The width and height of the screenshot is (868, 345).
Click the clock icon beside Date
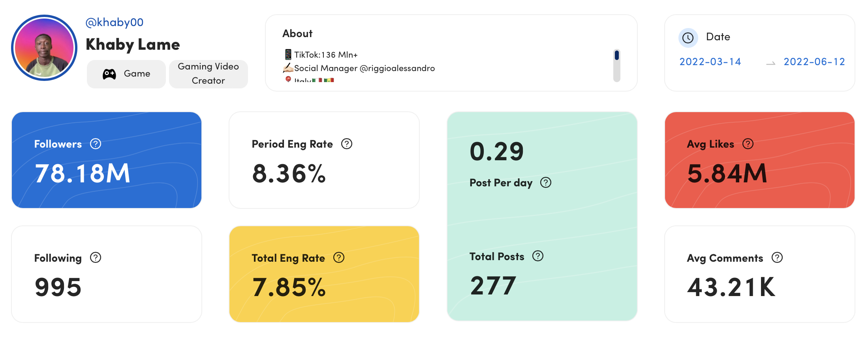[688, 38]
